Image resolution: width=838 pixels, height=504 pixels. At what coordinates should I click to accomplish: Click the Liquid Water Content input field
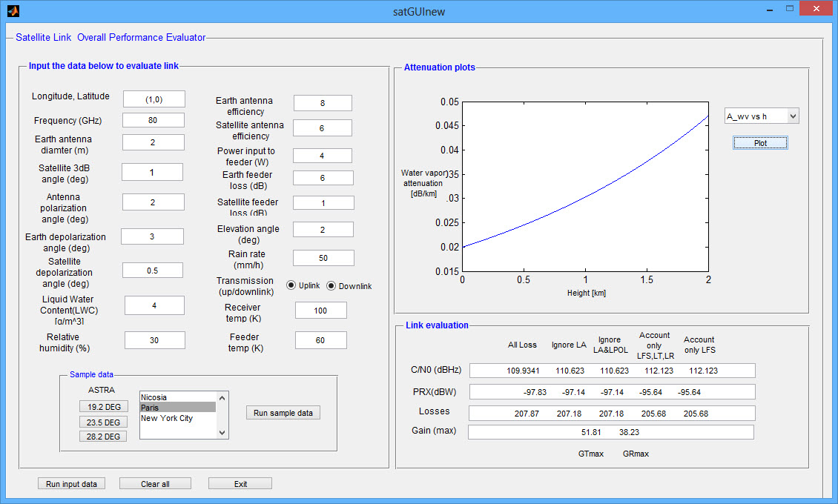click(154, 305)
